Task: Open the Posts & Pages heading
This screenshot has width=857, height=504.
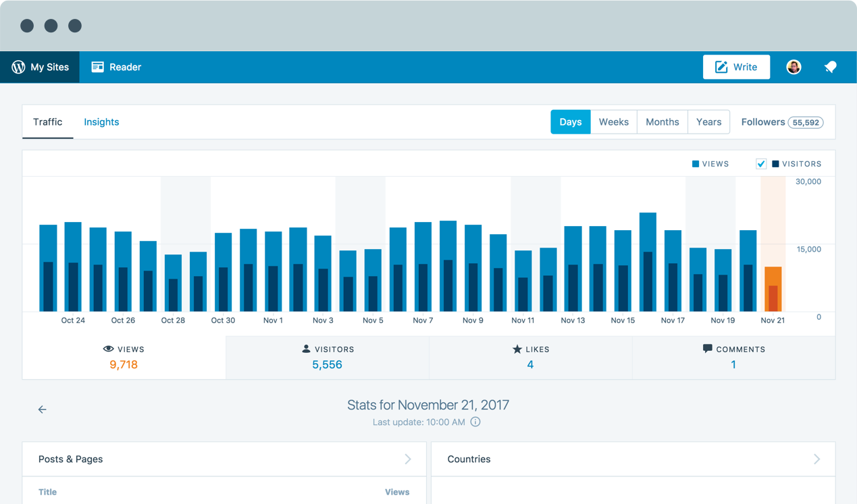Action: click(x=70, y=459)
